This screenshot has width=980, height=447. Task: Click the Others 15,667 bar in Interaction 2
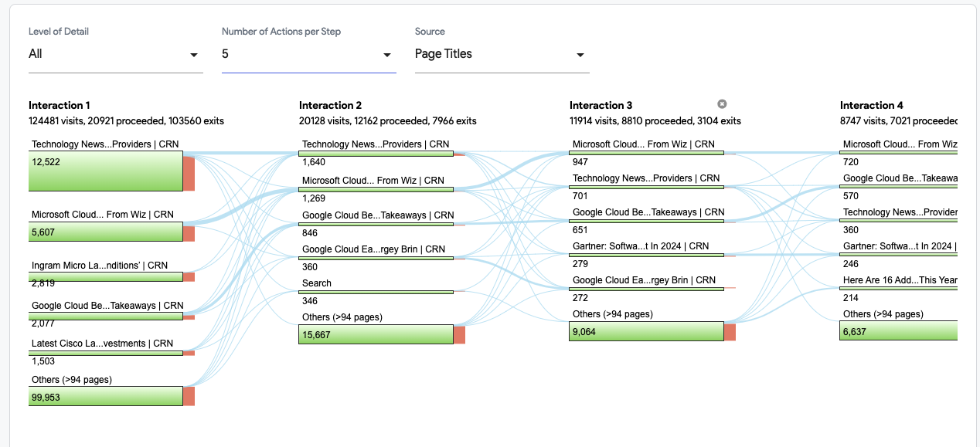pos(376,334)
